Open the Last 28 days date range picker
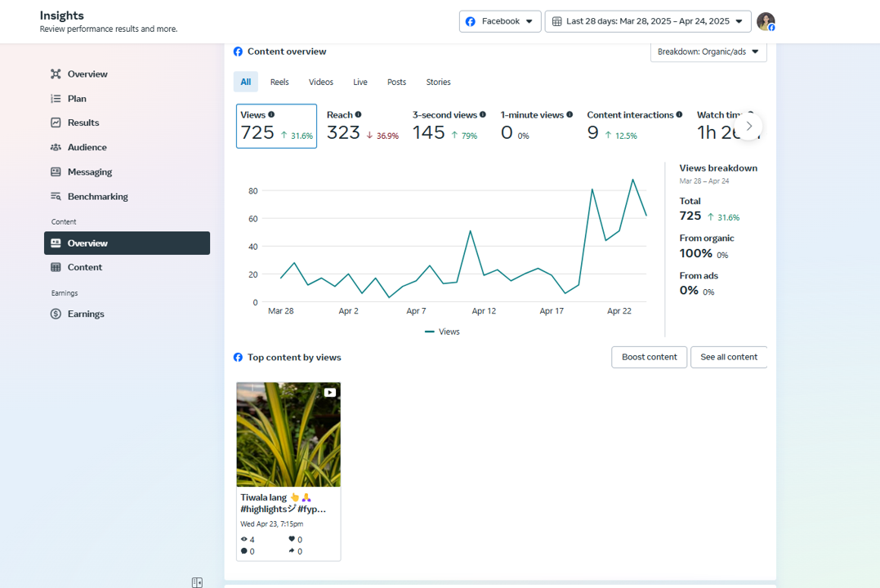The image size is (880, 588). point(648,21)
